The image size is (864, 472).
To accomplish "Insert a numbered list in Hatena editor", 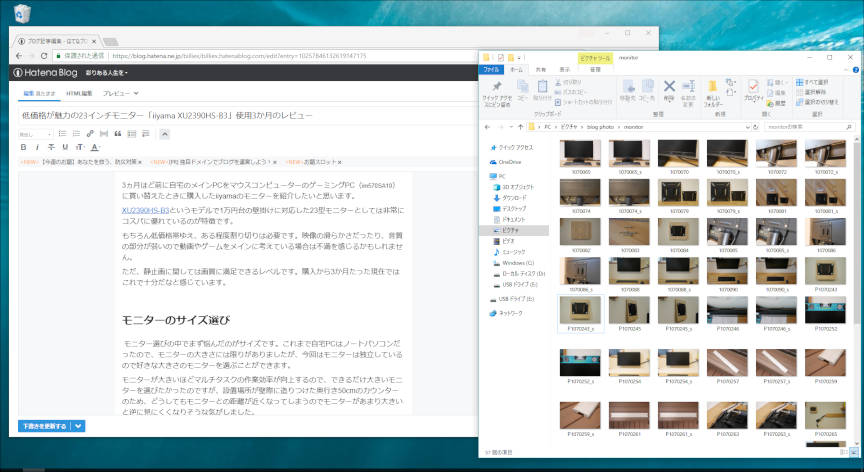I will (76, 134).
